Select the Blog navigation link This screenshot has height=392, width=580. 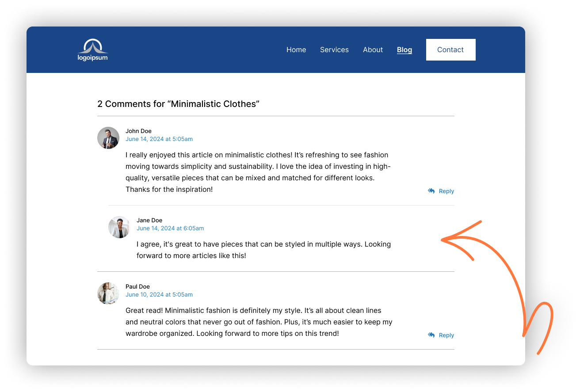[404, 50]
